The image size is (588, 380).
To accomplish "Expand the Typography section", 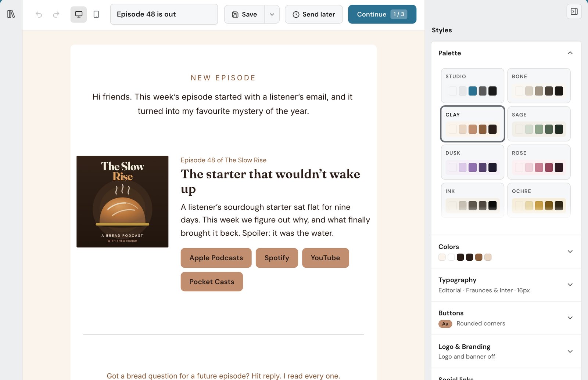I will 506,285.
